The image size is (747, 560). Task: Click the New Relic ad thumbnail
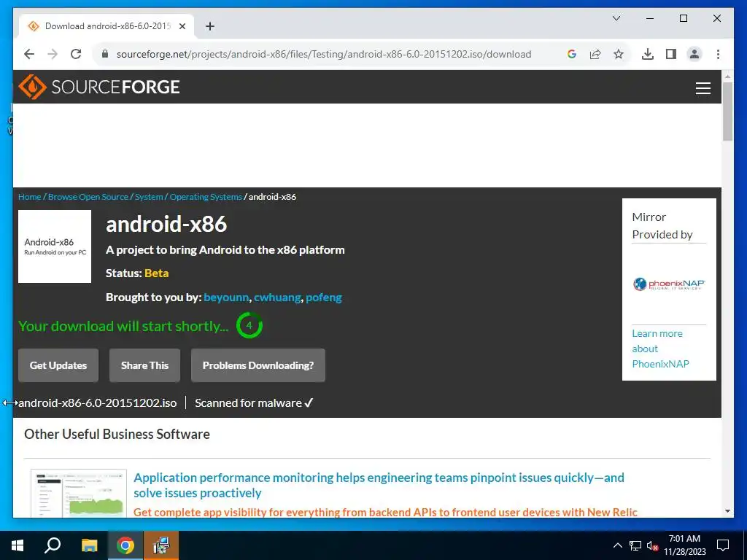click(x=79, y=494)
